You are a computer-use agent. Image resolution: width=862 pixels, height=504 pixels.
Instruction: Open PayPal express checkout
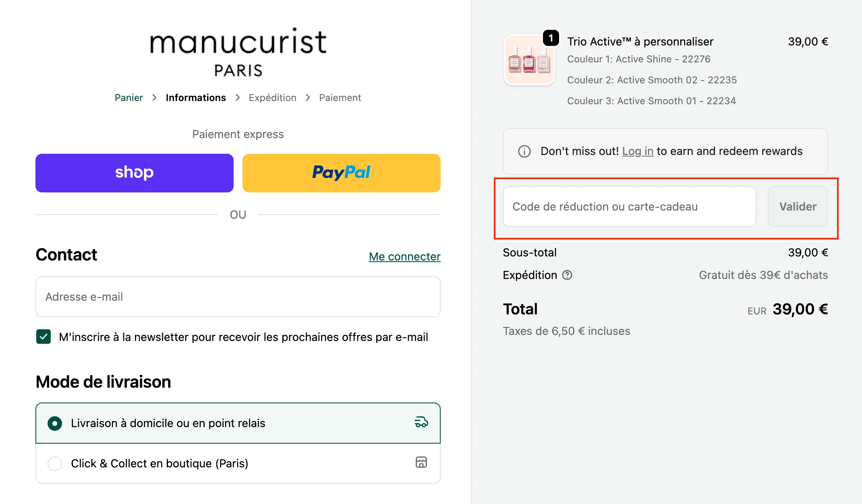click(x=341, y=173)
